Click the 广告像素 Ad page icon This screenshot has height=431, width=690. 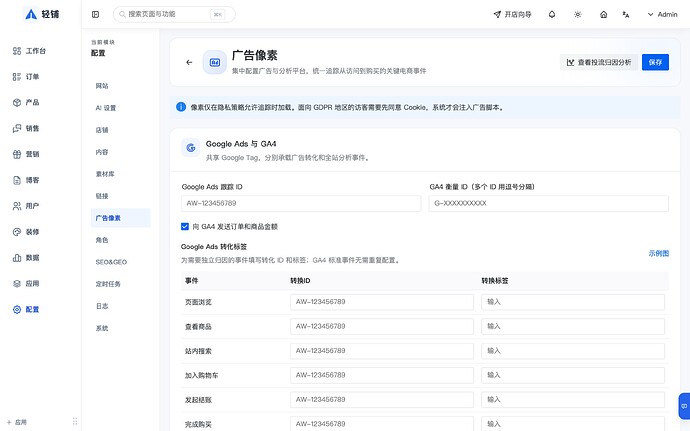coord(215,63)
